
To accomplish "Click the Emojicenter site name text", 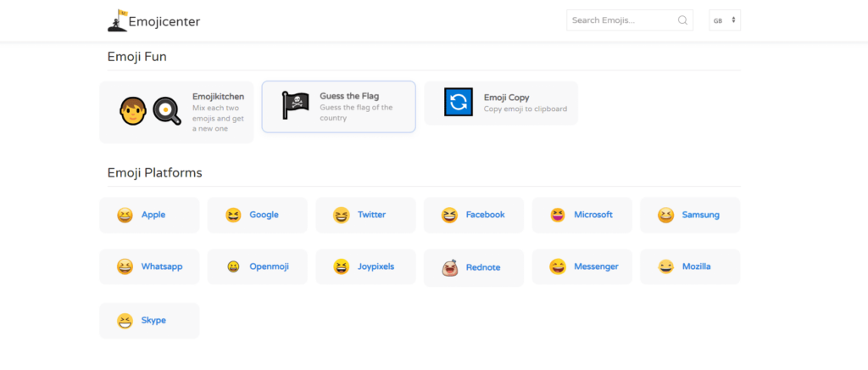I will 164,21.
